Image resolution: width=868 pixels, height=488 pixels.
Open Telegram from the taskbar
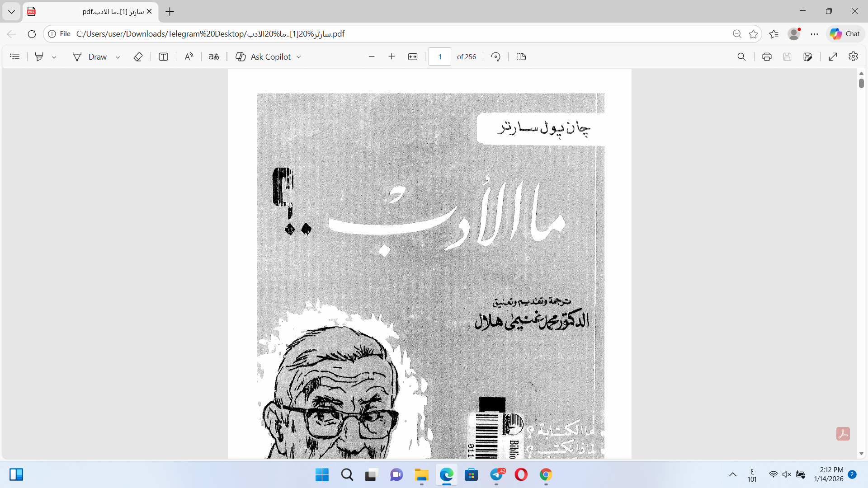(497, 474)
